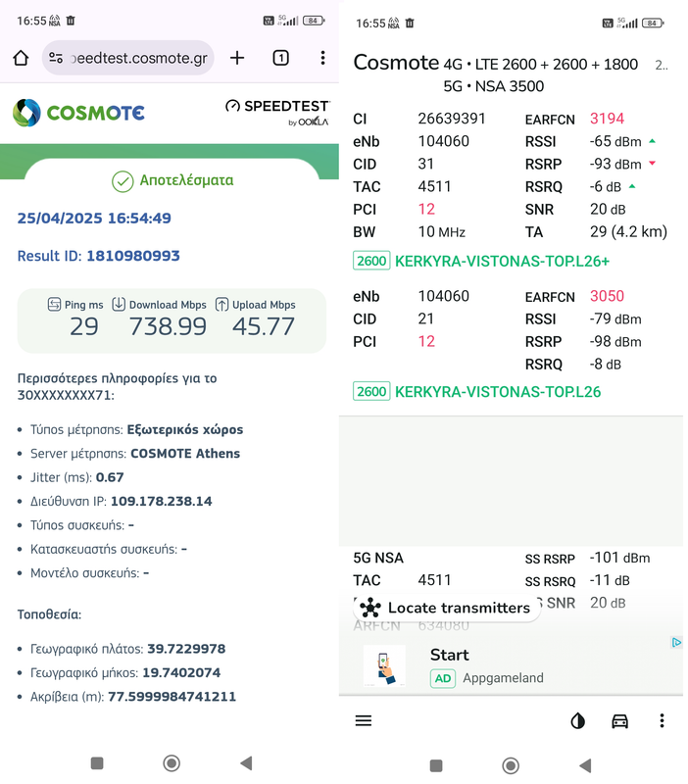688x784 pixels.
Task: Tap the AdChoices icon on the ad
Action: click(676, 643)
